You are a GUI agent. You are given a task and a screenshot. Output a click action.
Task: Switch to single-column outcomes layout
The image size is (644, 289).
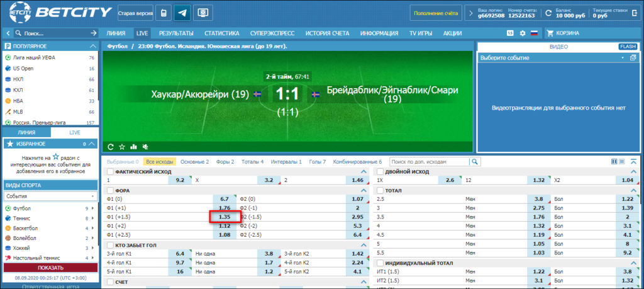622,162
